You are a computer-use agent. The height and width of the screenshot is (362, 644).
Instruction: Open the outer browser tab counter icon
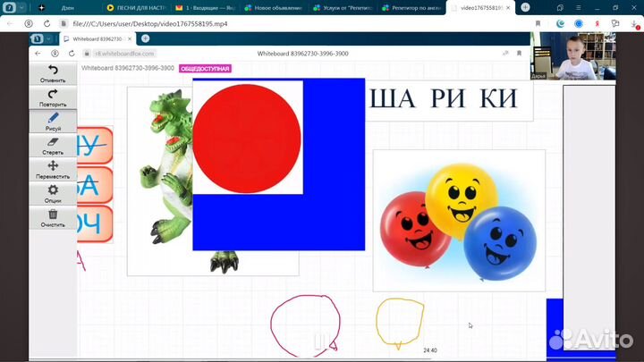pyautogui.click(x=9, y=7)
